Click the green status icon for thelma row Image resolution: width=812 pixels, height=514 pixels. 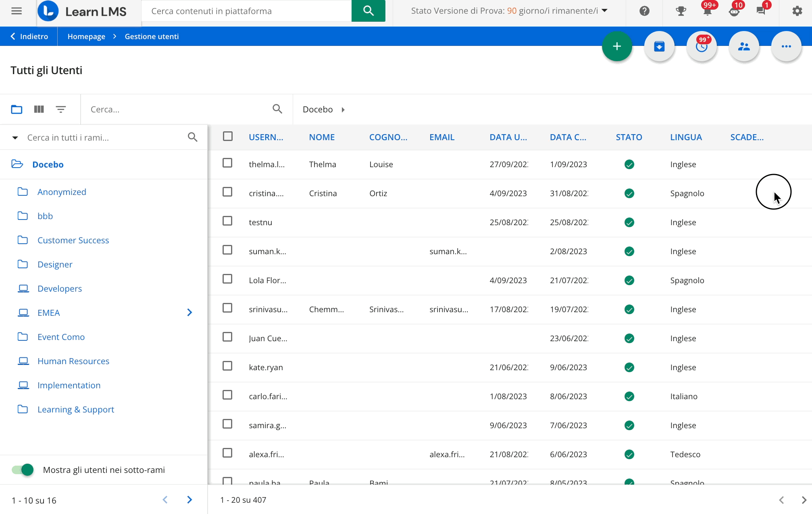629,164
